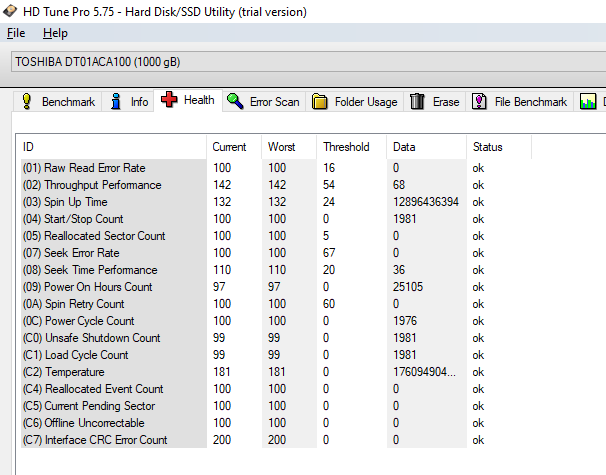Screen dimensions: 606x475
Task: Click the green bar chart tab icon
Action: (x=588, y=102)
